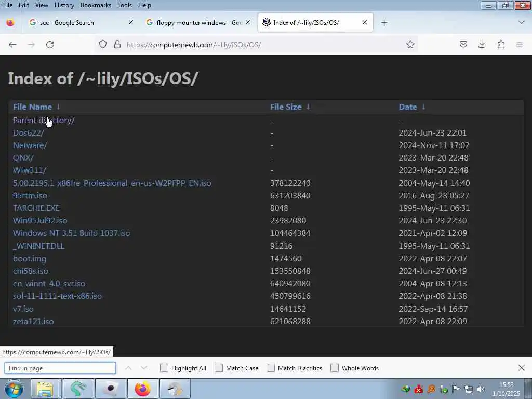Close the 'floppy mounter windows' tab
This screenshot has height=399, width=532.
click(248, 22)
